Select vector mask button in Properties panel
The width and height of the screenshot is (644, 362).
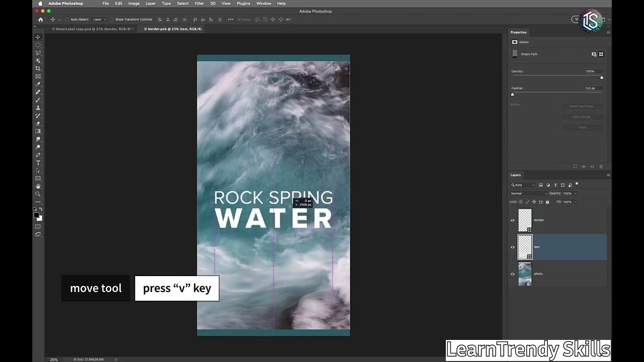point(601,54)
